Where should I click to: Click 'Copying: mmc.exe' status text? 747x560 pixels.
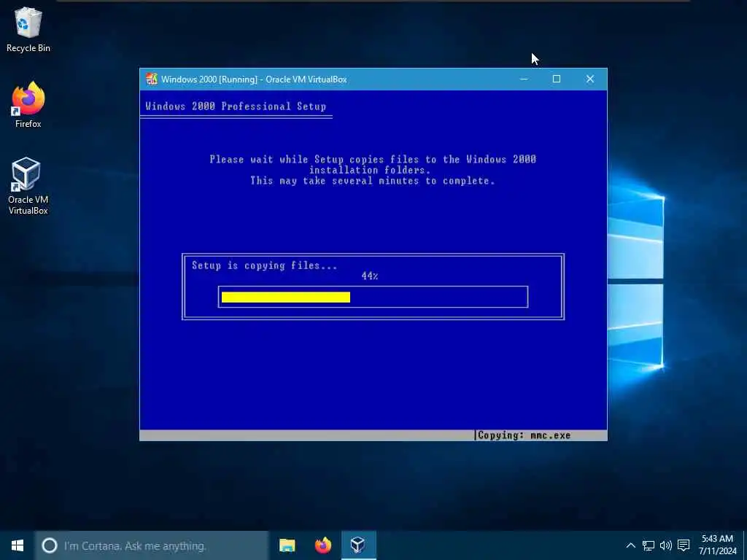[524, 435]
